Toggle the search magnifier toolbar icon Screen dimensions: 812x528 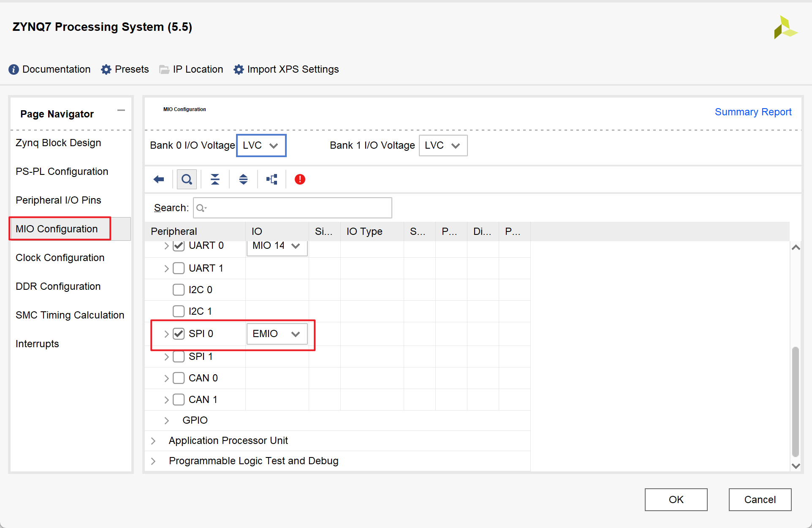click(x=187, y=180)
